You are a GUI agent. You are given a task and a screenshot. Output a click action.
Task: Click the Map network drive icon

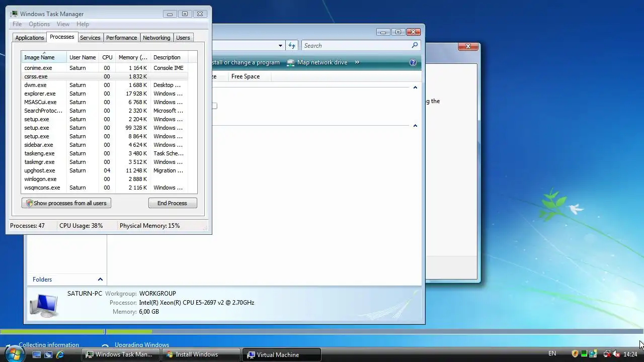click(x=291, y=62)
